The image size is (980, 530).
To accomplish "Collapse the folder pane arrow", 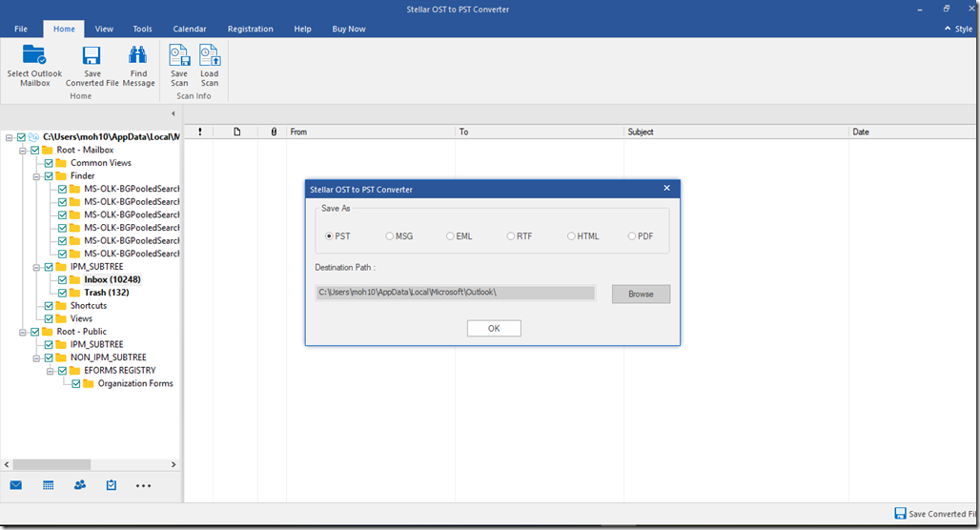I will tap(174, 113).
